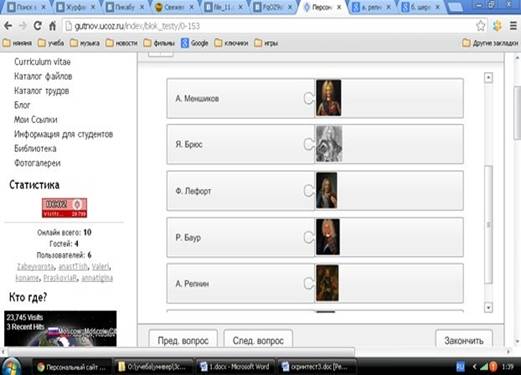Click the Windows Start orb
521x375 pixels.
point(10,367)
